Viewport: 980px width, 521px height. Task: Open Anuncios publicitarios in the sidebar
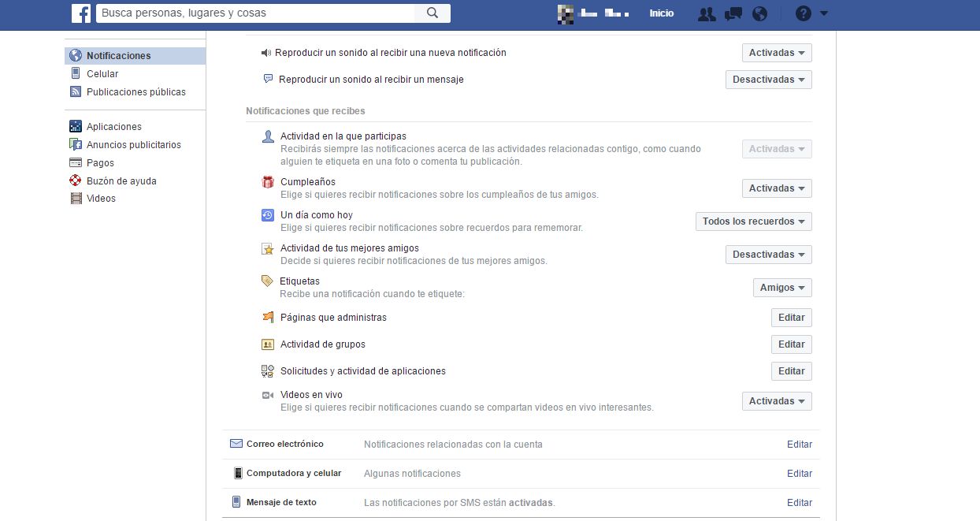pos(133,145)
